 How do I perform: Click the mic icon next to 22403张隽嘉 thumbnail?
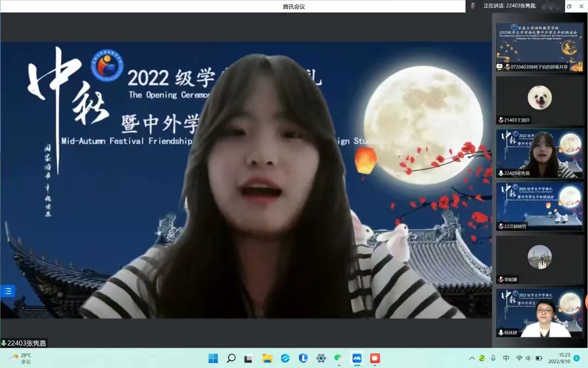501,173
